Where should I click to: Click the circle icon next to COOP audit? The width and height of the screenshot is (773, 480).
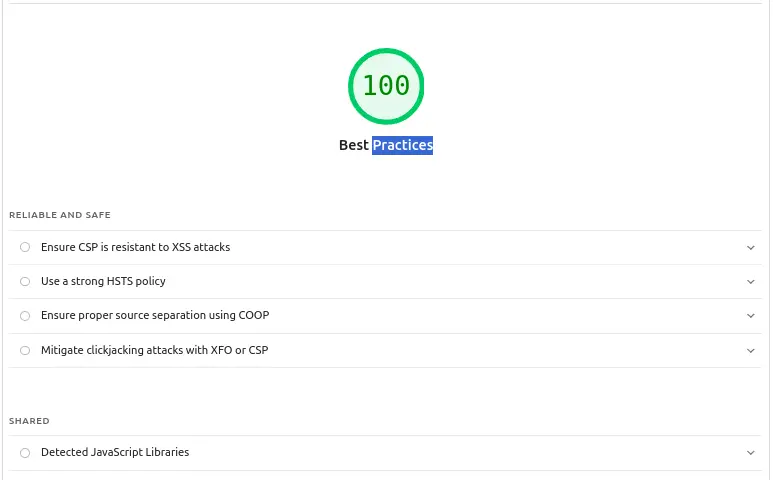pyautogui.click(x=25, y=316)
